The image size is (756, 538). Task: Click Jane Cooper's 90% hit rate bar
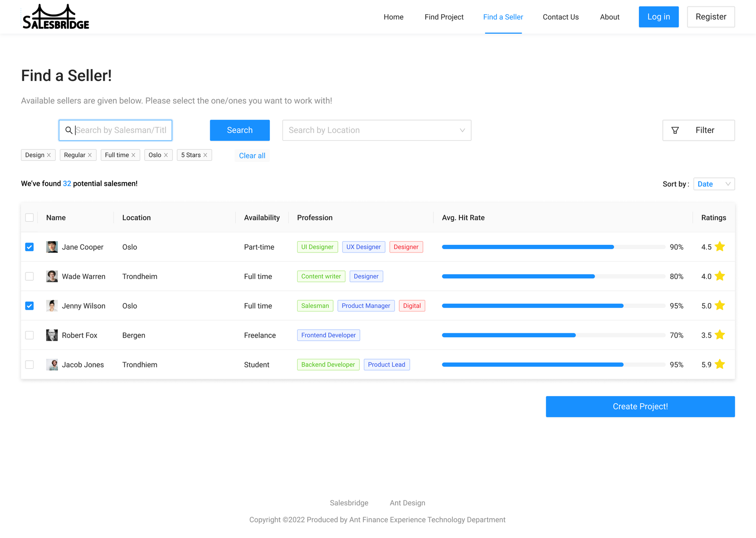click(x=553, y=247)
